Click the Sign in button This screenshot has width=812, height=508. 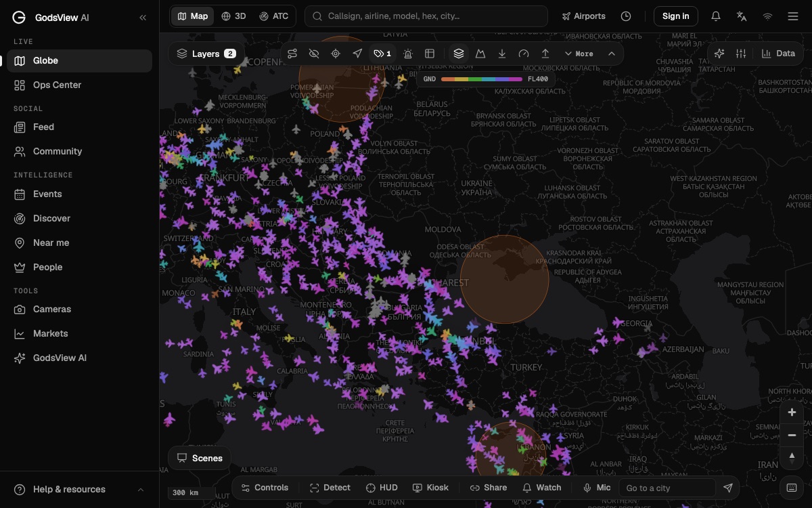[x=676, y=16]
